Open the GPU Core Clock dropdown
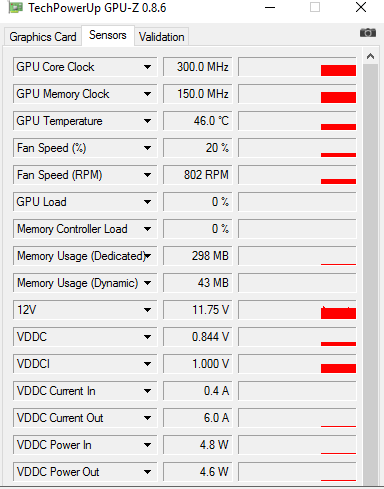The height and width of the screenshot is (489, 384). click(147, 67)
